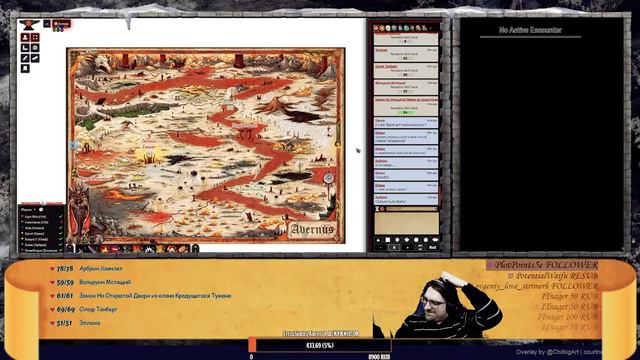Increase the dice tray modifier with plus
Viewport: 640px width, 360px height.
408,247
